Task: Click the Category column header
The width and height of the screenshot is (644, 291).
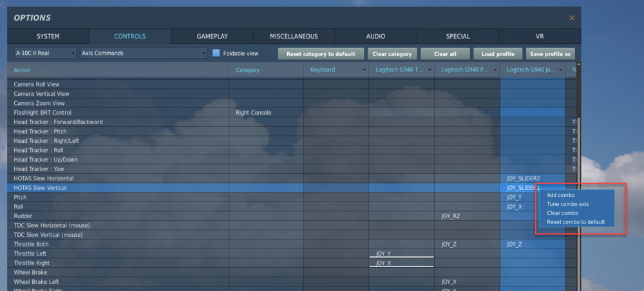Action: point(266,70)
